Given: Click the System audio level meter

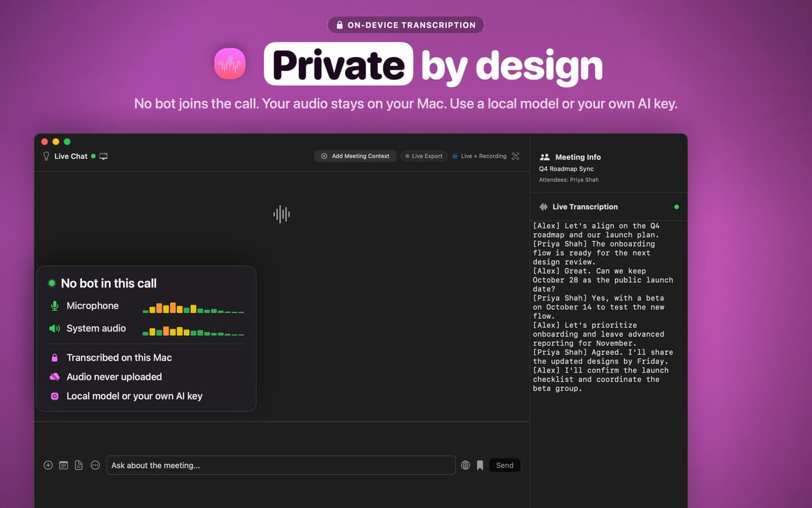Looking at the screenshot, I should [193, 330].
